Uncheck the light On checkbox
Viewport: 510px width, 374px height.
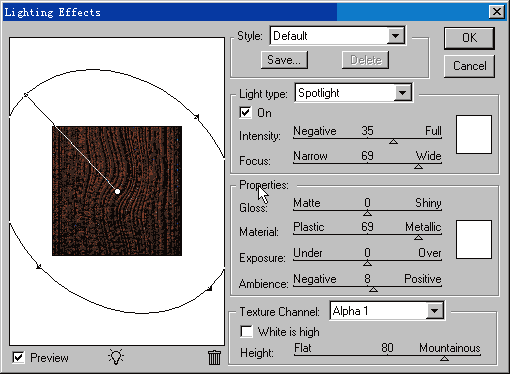coord(245,113)
